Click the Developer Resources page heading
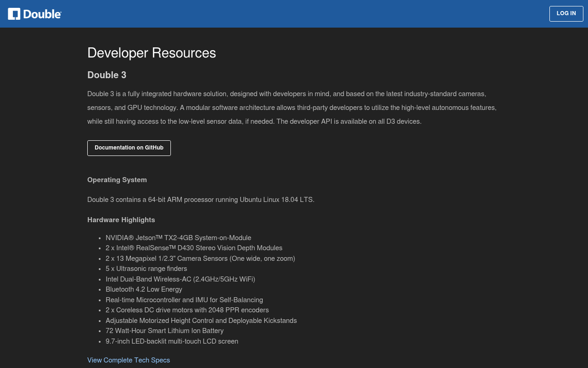 click(152, 53)
